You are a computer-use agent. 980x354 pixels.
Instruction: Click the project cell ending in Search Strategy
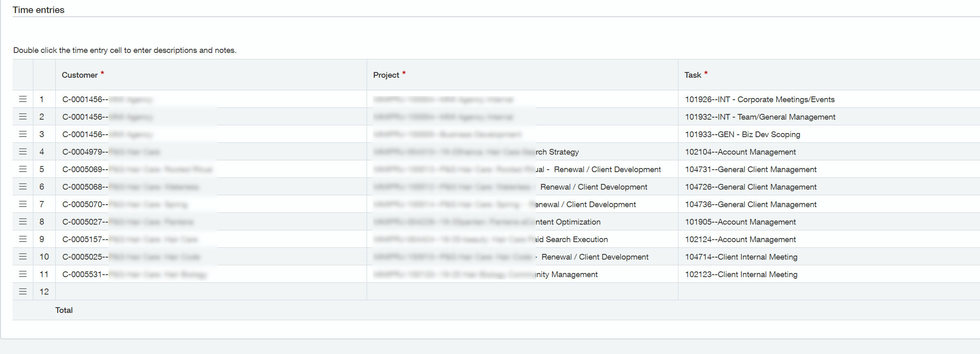(522, 152)
